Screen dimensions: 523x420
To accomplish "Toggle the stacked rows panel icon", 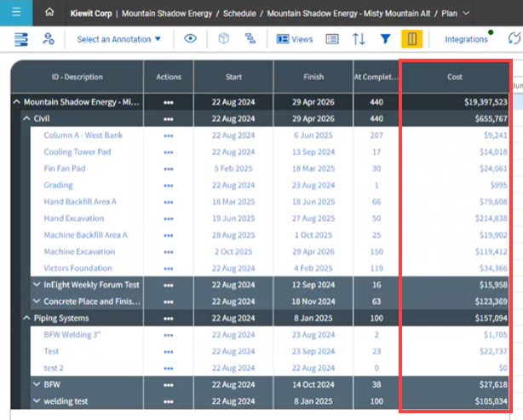I will click(x=21, y=39).
